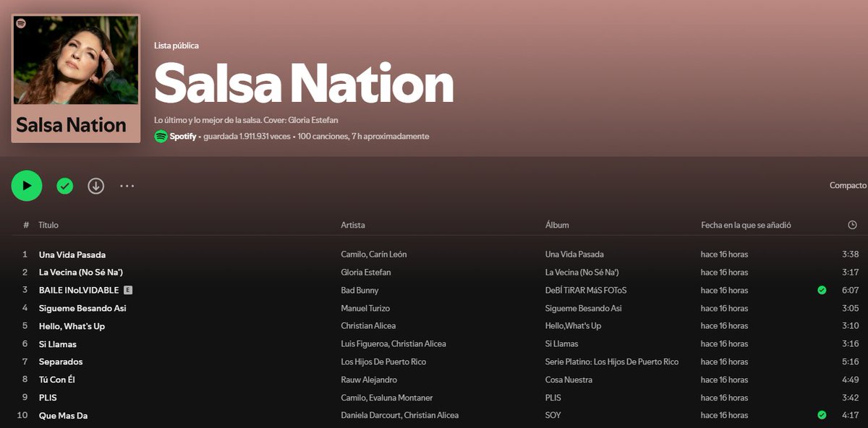The height and width of the screenshot is (428, 868).
Task: Select track Que Mas Da
Action: 64,415
